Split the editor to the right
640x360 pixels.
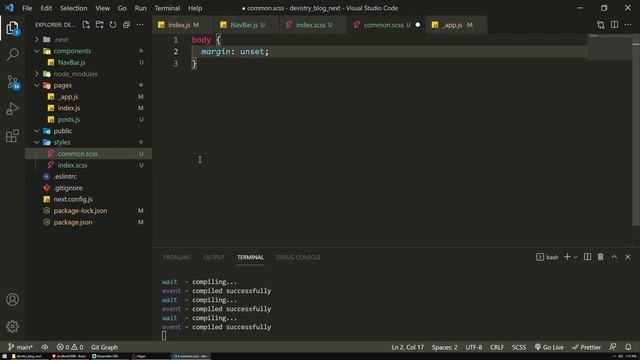pyautogui.click(x=614, y=25)
